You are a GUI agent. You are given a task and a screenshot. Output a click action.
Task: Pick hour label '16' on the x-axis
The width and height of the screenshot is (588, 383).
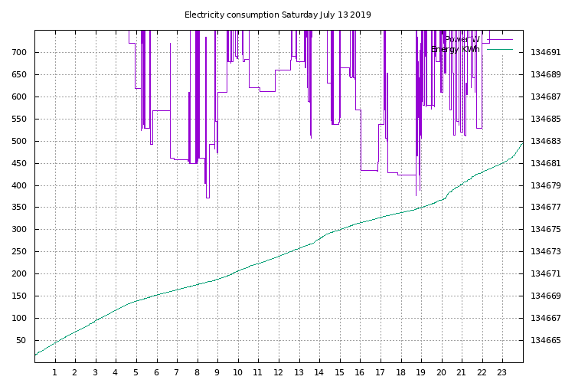359,372
